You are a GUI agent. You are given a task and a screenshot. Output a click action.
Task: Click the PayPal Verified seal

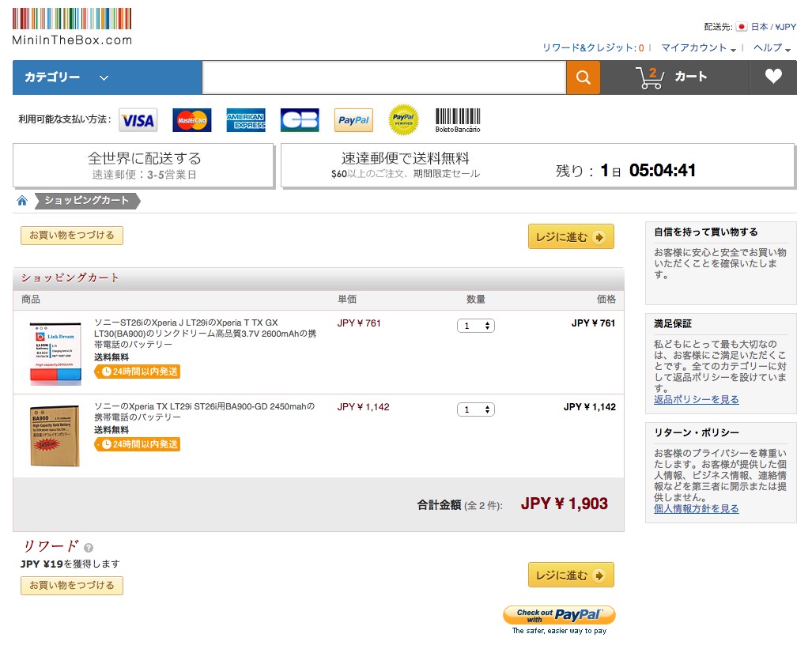403,119
